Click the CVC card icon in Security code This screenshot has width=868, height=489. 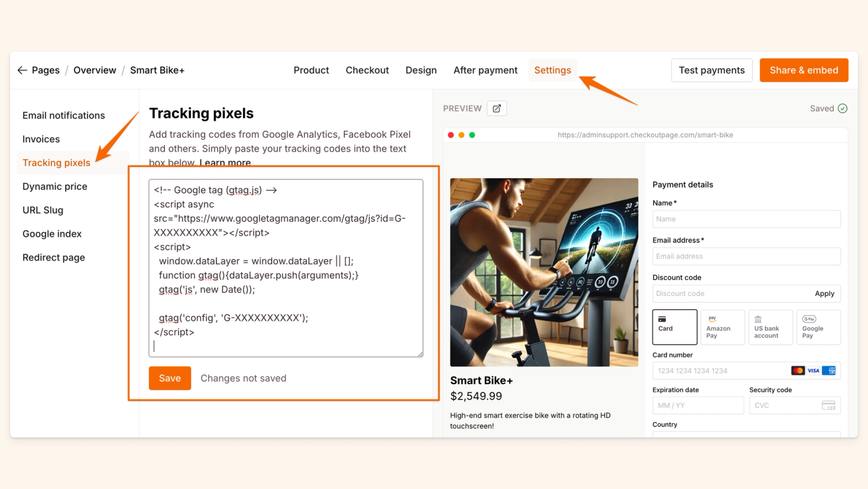828,405
